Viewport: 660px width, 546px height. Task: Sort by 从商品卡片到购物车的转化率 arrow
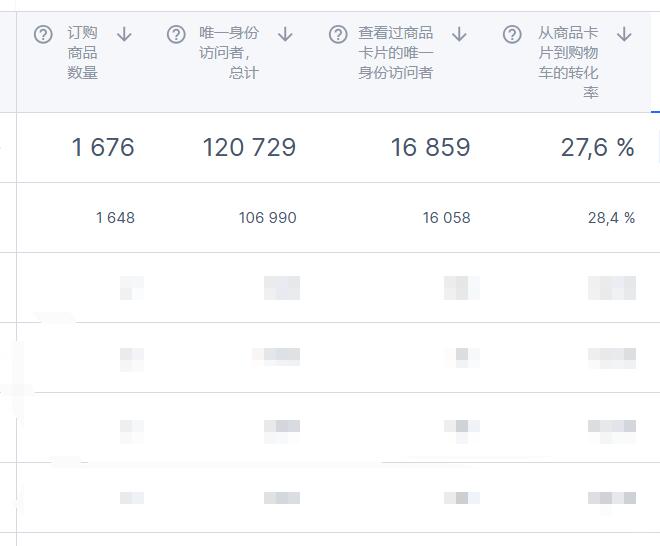[x=624, y=34]
